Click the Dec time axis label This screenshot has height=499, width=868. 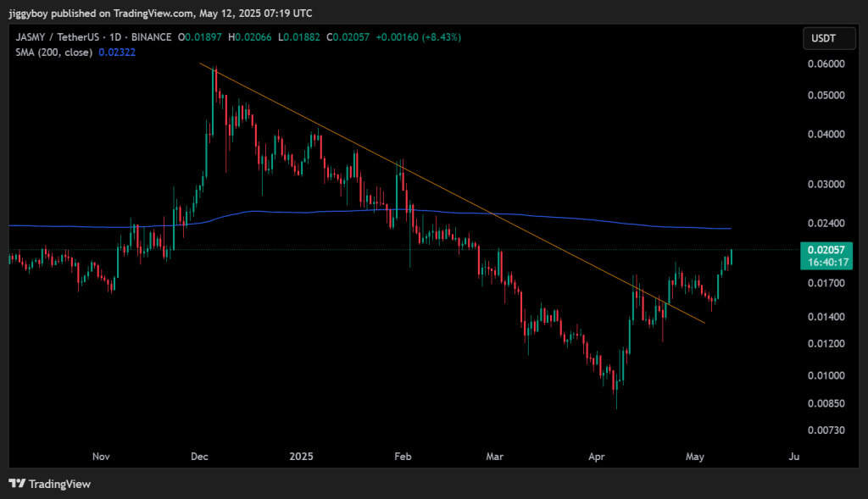coord(199,457)
